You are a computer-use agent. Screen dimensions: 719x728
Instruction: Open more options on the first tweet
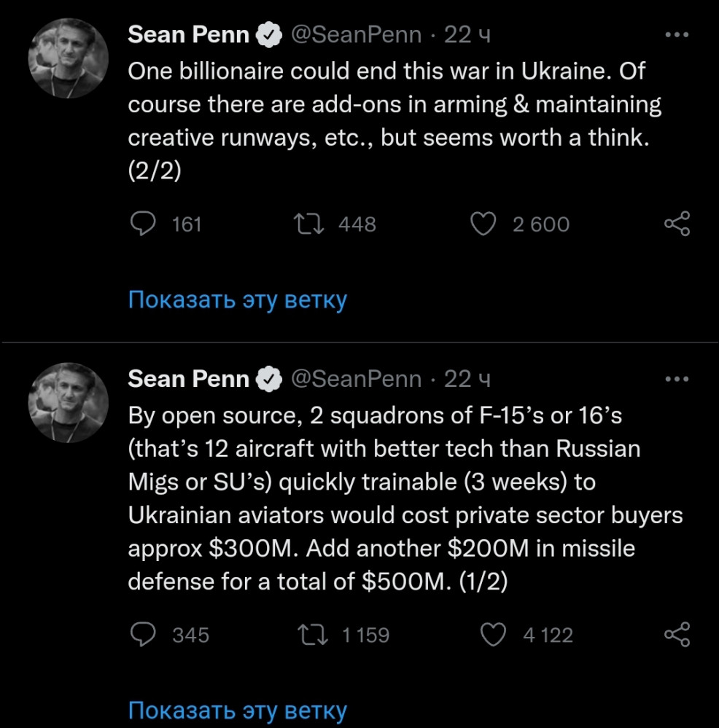point(677,35)
